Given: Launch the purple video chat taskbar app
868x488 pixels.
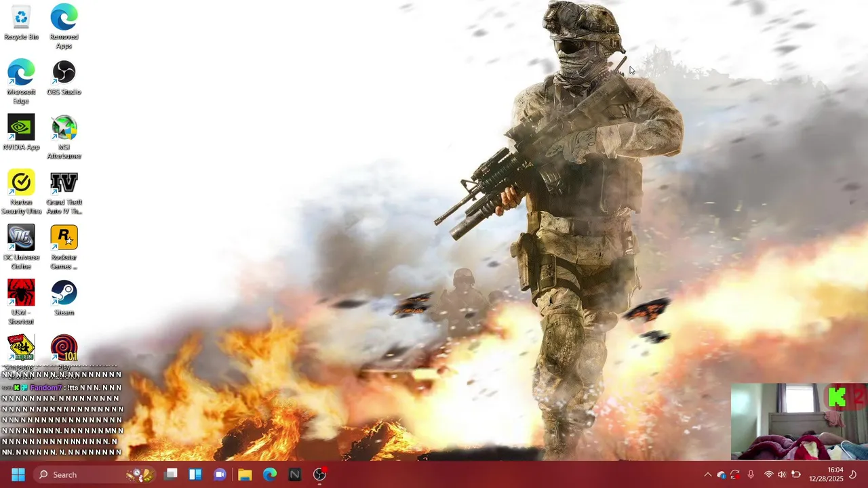Looking at the screenshot, I should 220,474.
